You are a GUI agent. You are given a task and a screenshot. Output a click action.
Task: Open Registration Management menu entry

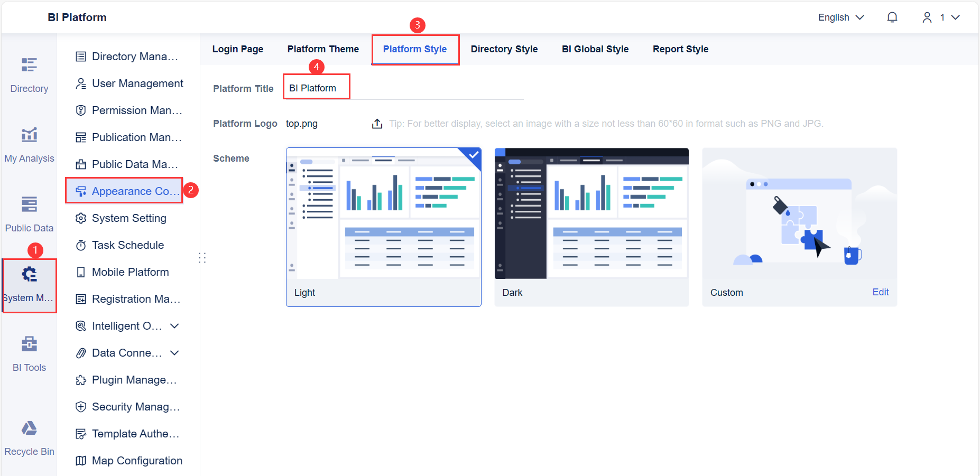128,299
